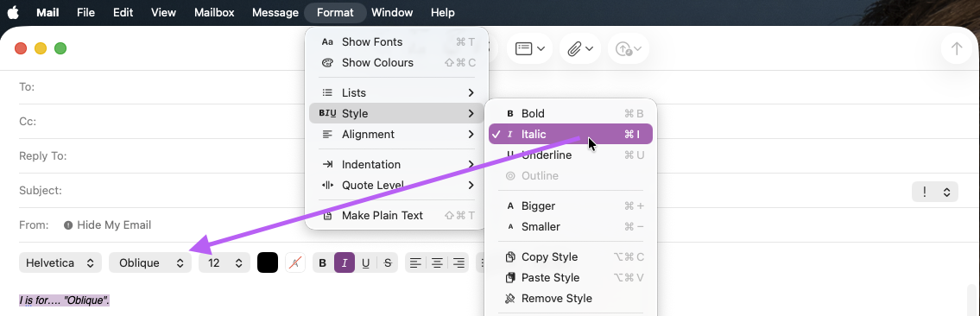The height and width of the screenshot is (316, 980).
Task: Expand the Alignment submenu
Action: point(398,135)
